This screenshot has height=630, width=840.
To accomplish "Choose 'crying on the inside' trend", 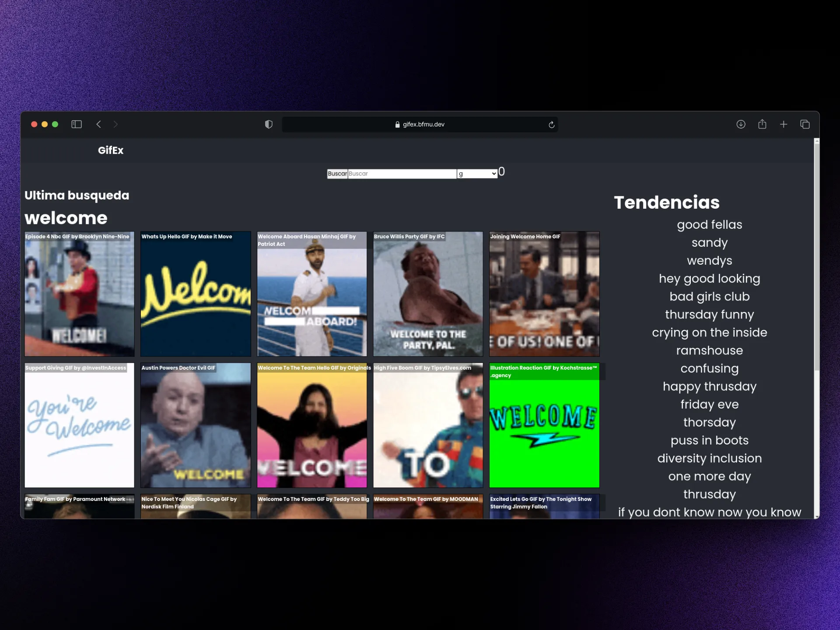I will pyautogui.click(x=709, y=332).
